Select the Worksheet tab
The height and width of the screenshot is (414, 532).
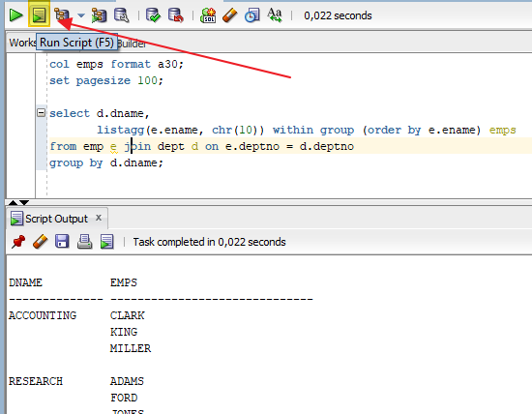point(21,44)
